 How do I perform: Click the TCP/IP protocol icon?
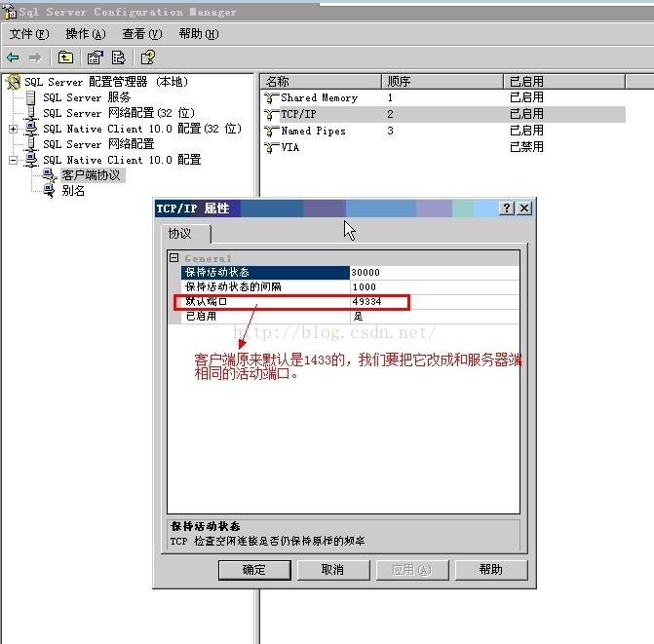[272, 114]
